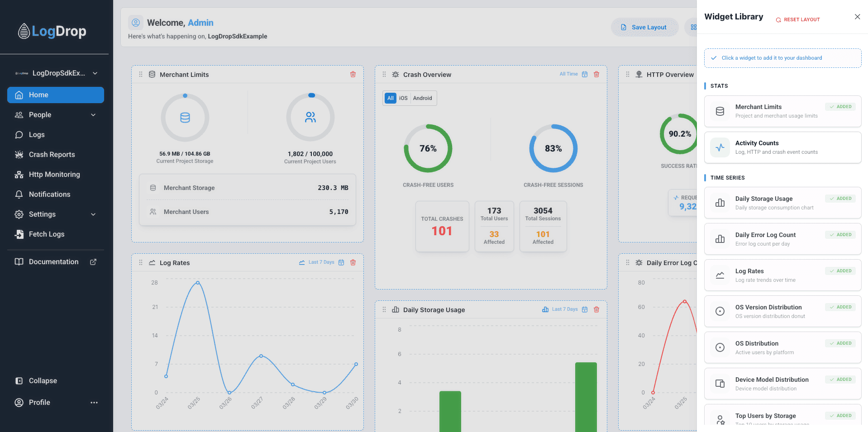Delete the Daily Storage Usage widget
The height and width of the screenshot is (432, 868).
pos(596,310)
